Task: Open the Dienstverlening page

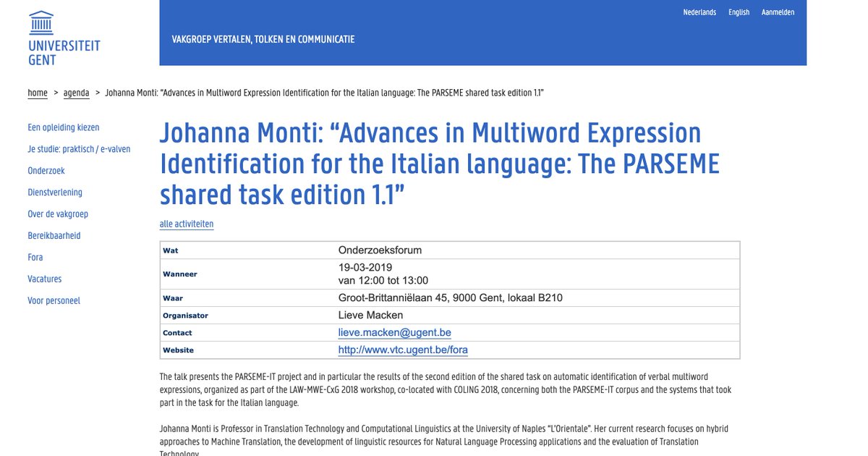Action: tap(55, 192)
